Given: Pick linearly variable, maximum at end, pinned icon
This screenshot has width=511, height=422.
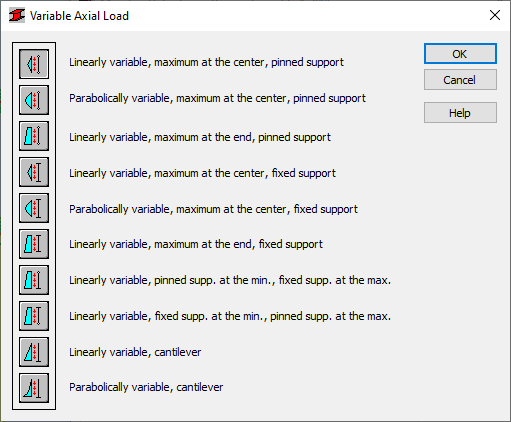Looking at the screenshot, I should pyautogui.click(x=34, y=136).
